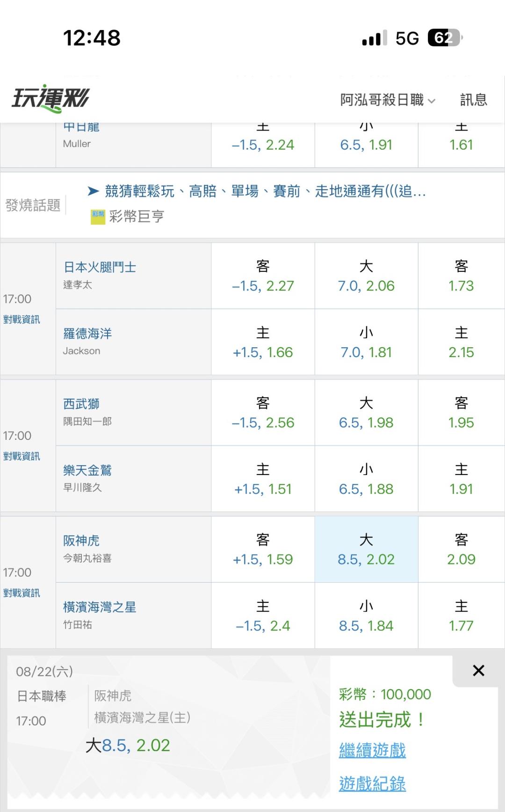
Task: Select 橫濱海灣之星 moneyline 1.77
Action: point(462,615)
